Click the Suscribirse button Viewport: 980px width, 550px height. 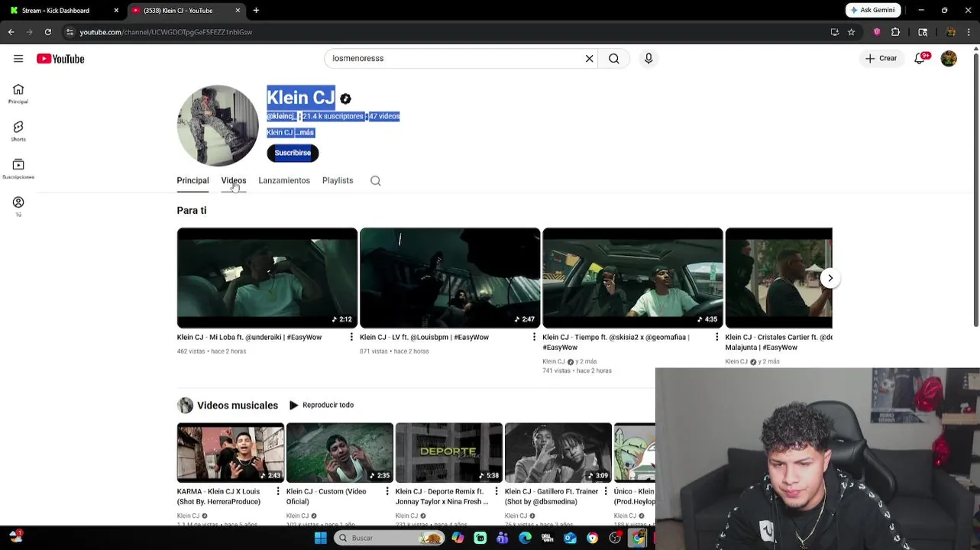(293, 153)
